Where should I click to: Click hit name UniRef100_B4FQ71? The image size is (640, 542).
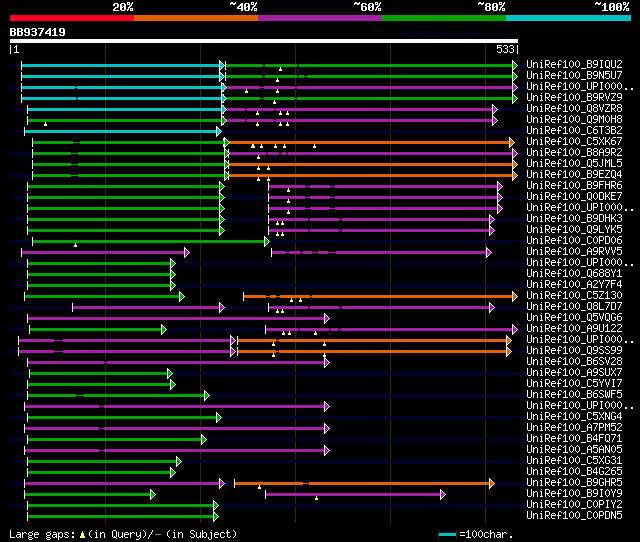coord(574,439)
